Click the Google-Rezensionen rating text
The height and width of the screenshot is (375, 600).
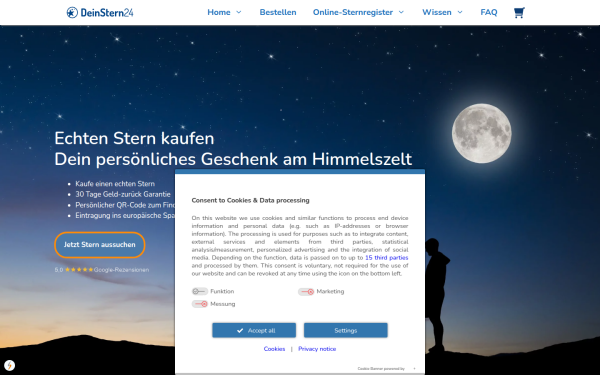click(x=121, y=270)
